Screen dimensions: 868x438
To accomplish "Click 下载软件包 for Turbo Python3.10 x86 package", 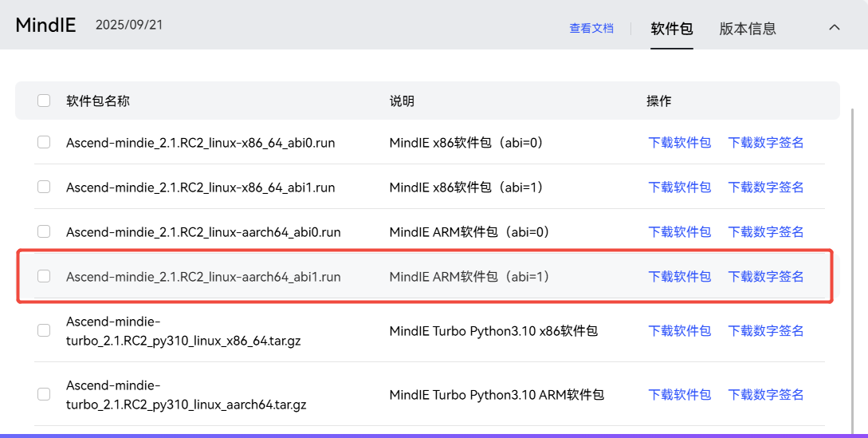I will [679, 331].
